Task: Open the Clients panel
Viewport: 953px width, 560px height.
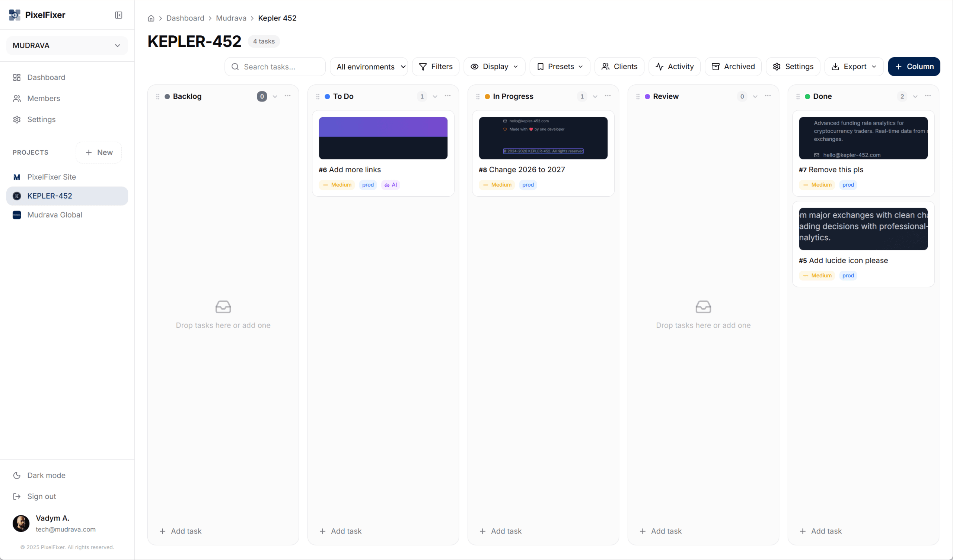Action: click(619, 67)
